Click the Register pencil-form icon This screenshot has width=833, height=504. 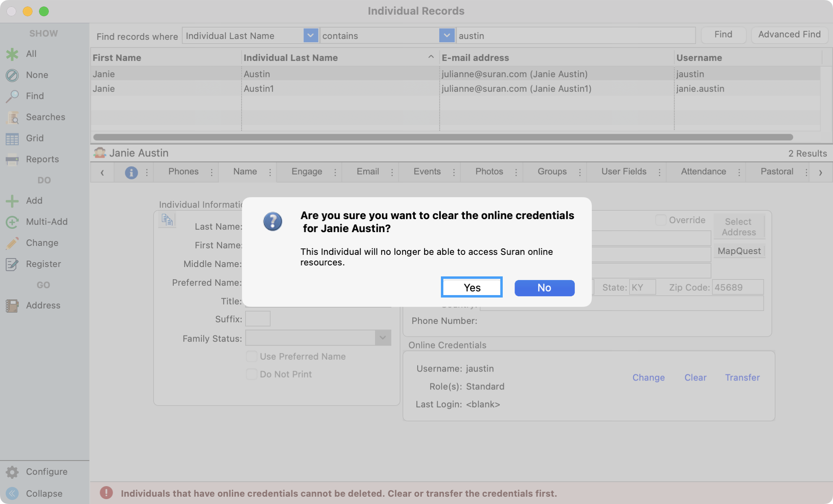(12, 264)
